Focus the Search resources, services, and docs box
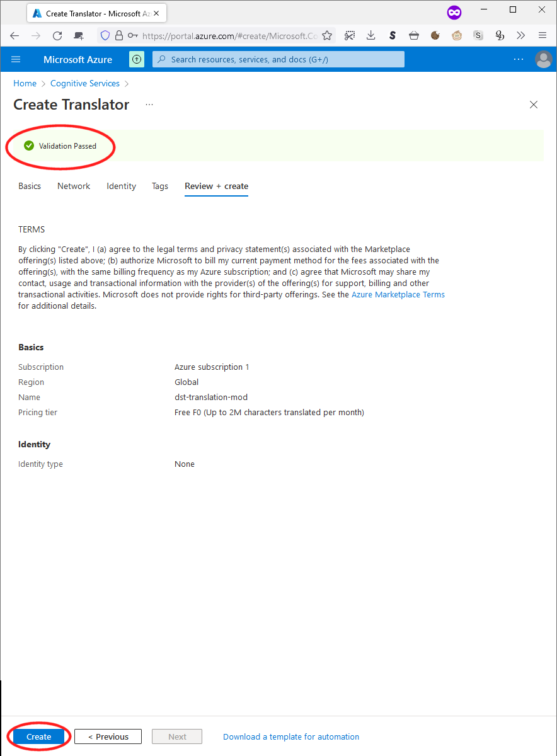Screen dimensions: 557x756 point(278,59)
